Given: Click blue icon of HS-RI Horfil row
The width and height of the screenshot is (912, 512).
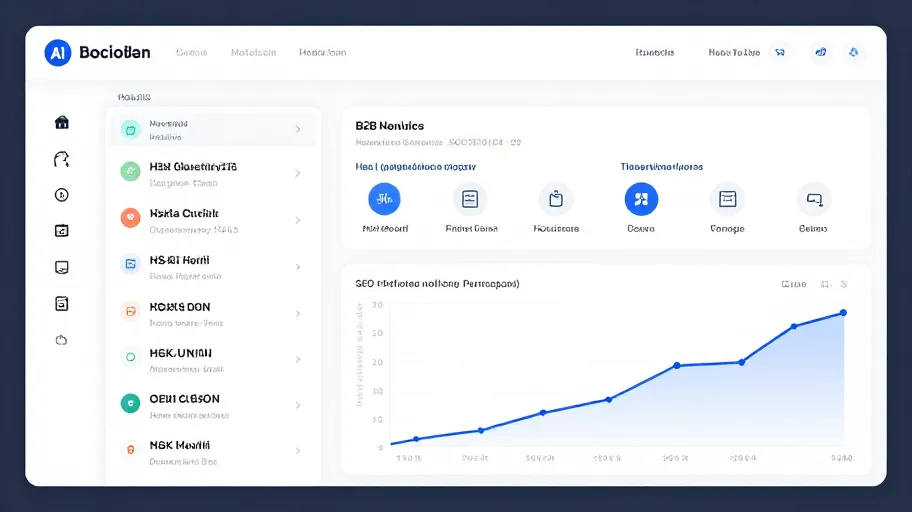Looking at the screenshot, I should (x=130, y=264).
